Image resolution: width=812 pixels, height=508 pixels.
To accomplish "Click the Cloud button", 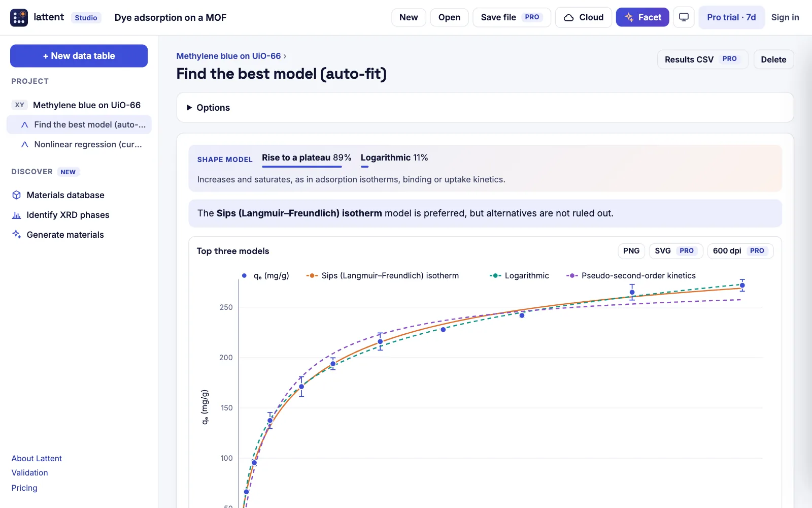I will [584, 17].
